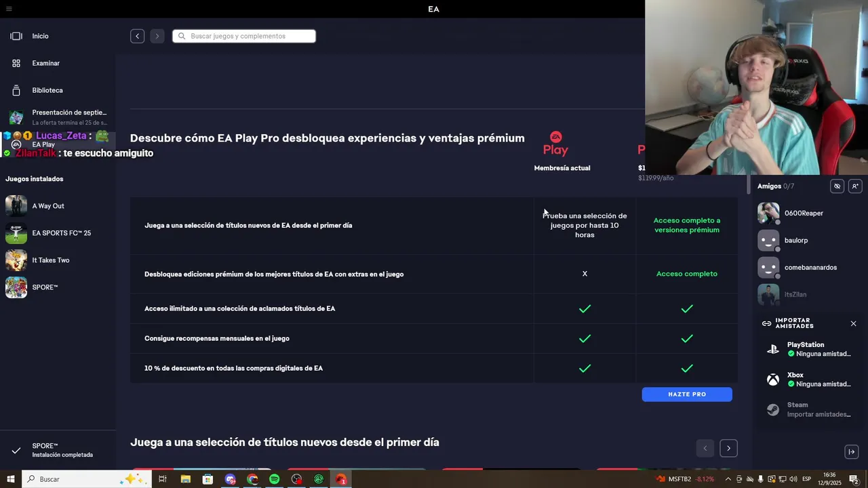Click the Examinar grid icon
Viewport: 868px width, 488px height.
[16, 63]
